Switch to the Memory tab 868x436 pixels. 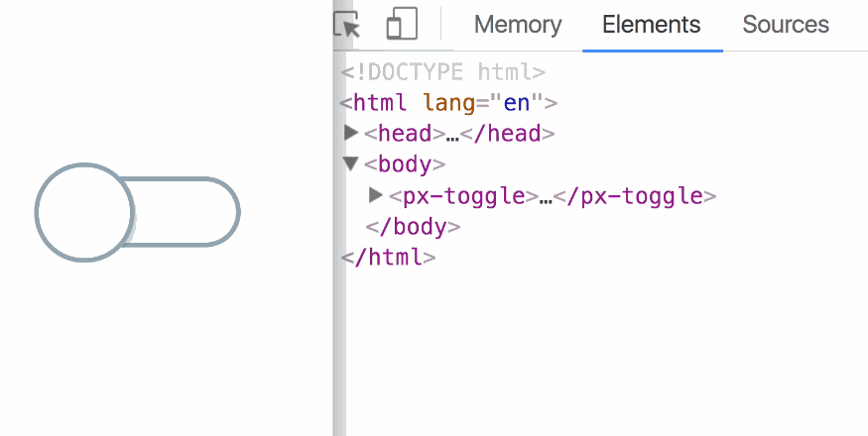click(518, 25)
